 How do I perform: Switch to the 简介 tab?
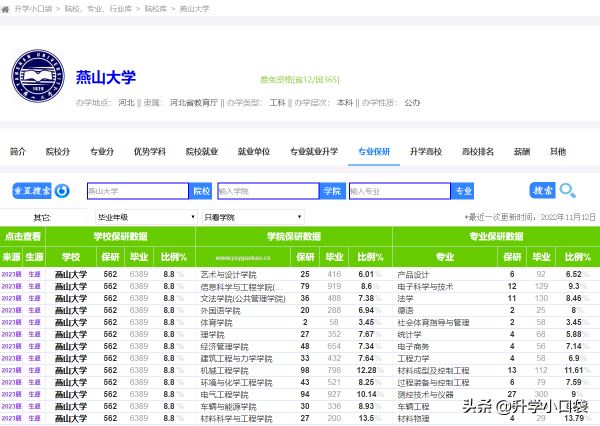[x=18, y=152]
